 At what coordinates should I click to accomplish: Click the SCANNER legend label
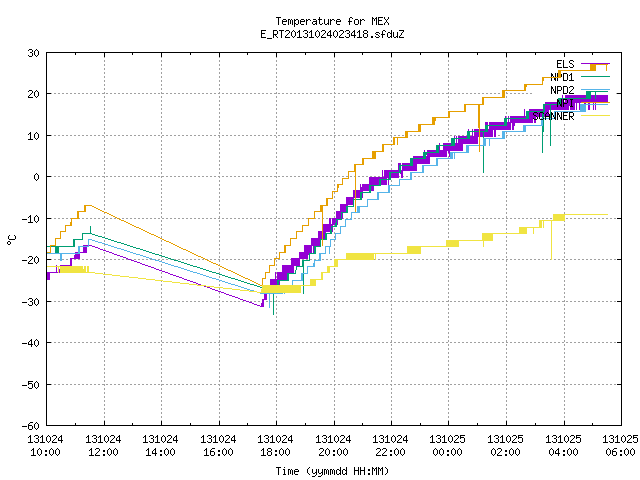point(553,116)
